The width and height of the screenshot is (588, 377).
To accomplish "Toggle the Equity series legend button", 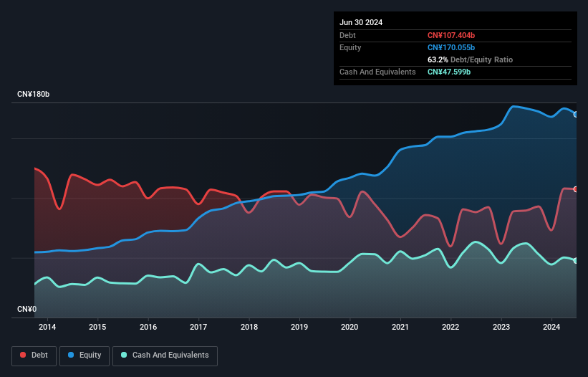I will pyautogui.click(x=85, y=355).
